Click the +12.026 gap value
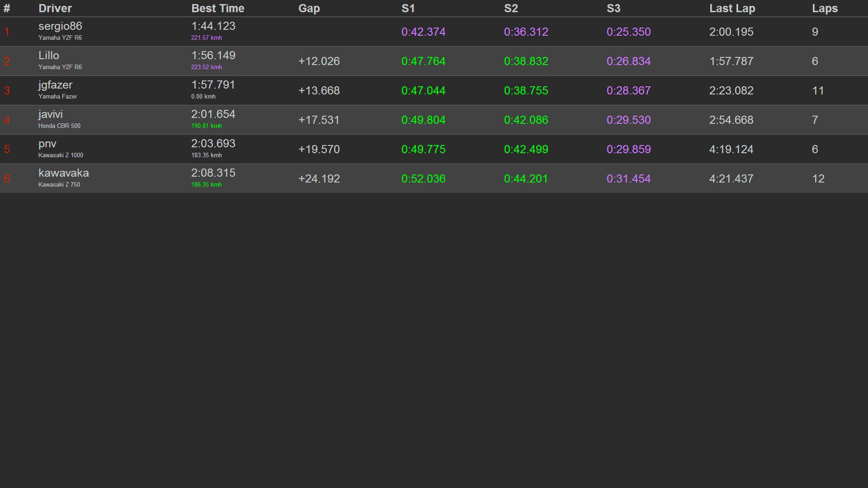This screenshot has height=488, width=868. [319, 61]
